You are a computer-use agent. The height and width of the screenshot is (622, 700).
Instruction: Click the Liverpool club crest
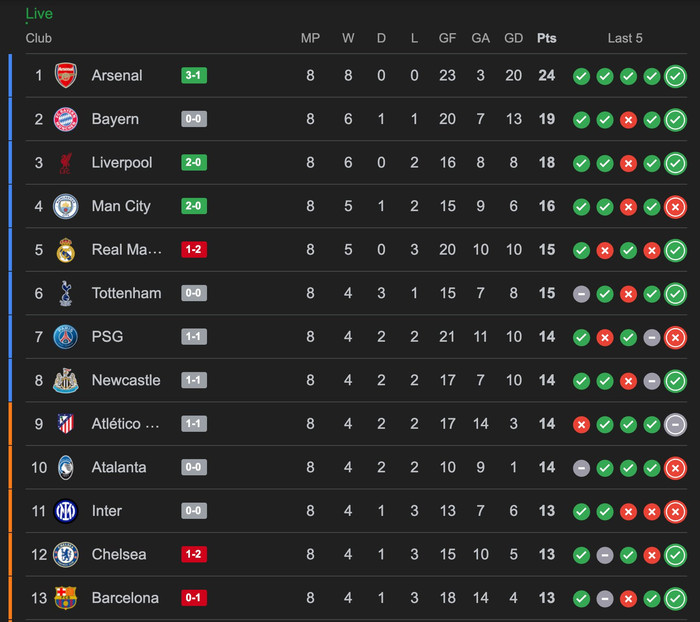click(x=66, y=163)
